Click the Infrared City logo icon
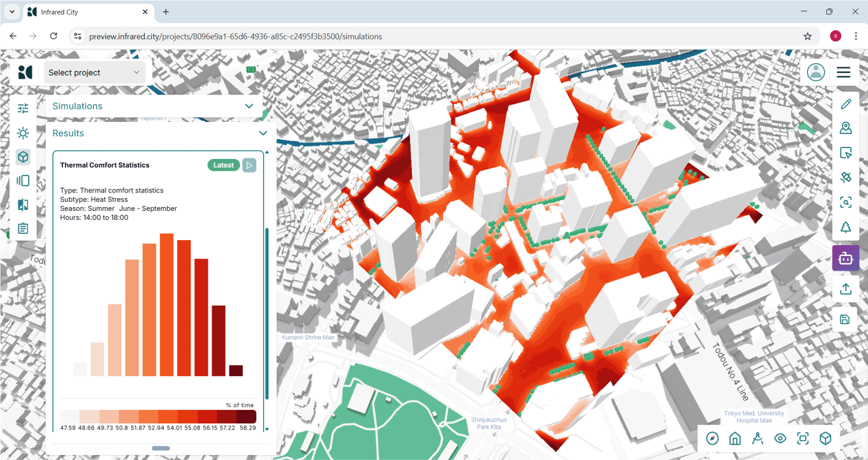868x460 pixels. coord(25,72)
